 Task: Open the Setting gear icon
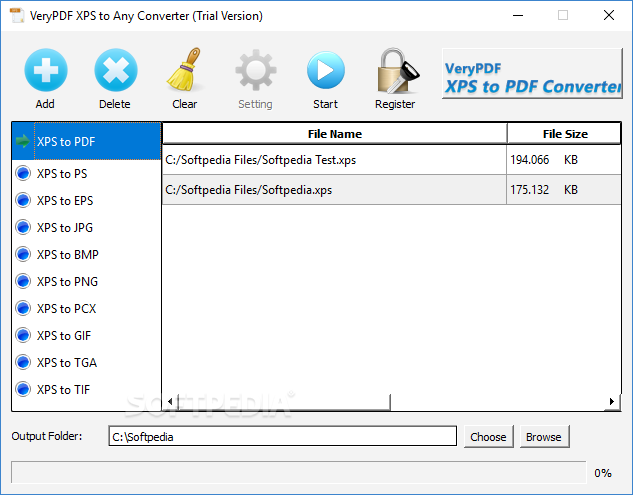256,70
